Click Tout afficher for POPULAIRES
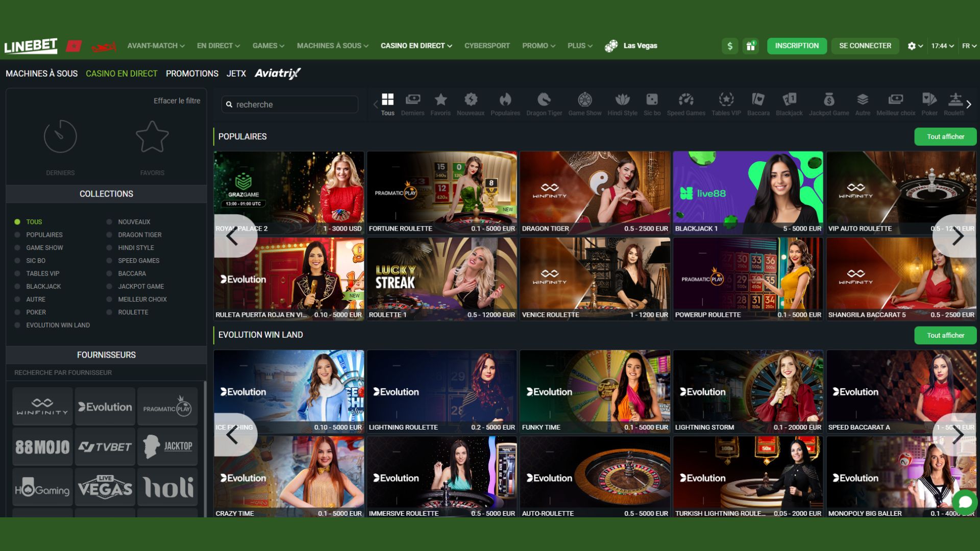The height and width of the screenshot is (551, 980). click(x=945, y=137)
